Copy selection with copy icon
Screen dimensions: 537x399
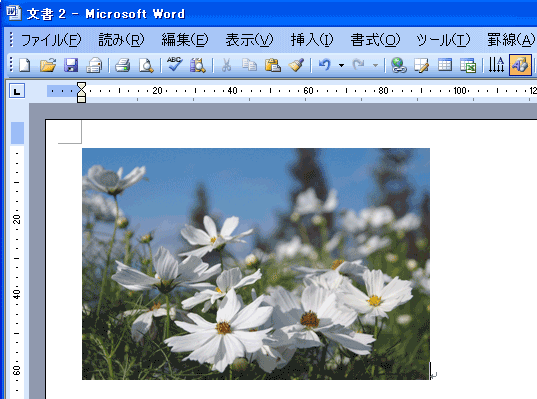(249, 65)
